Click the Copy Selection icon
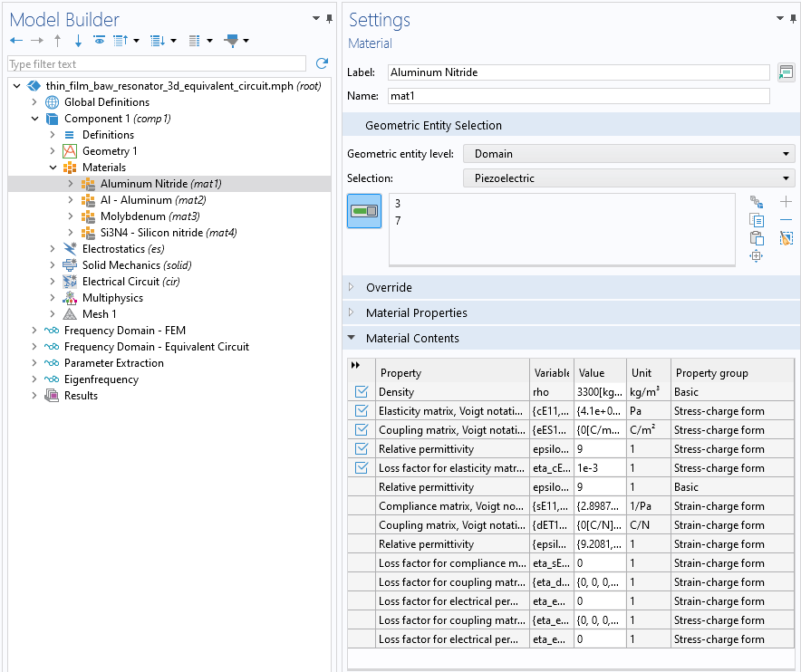 [757, 220]
